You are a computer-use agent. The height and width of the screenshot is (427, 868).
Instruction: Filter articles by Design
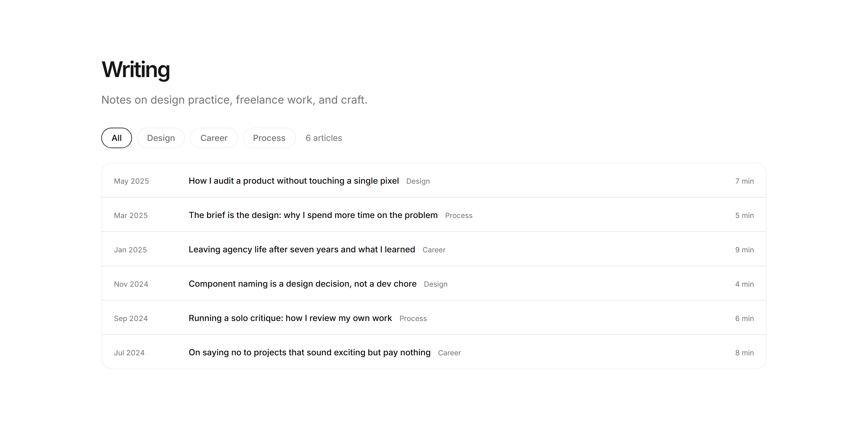click(x=161, y=138)
